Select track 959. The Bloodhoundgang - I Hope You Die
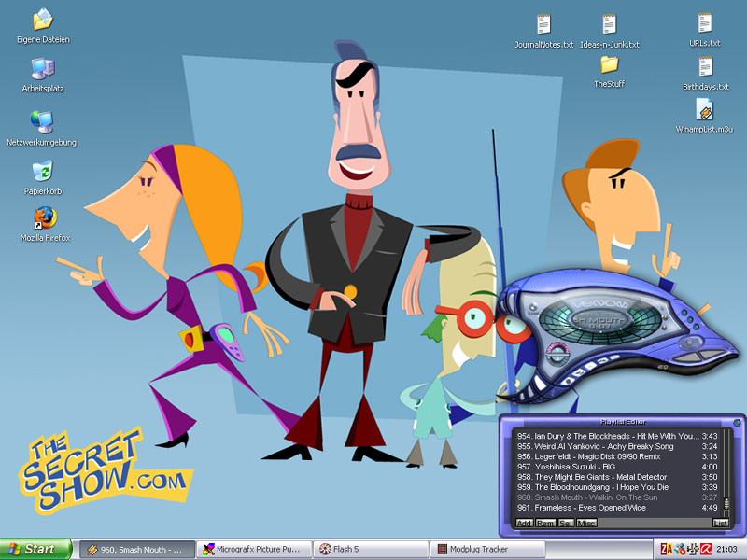The image size is (747, 560). pyautogui.click(x=617, y=487)
